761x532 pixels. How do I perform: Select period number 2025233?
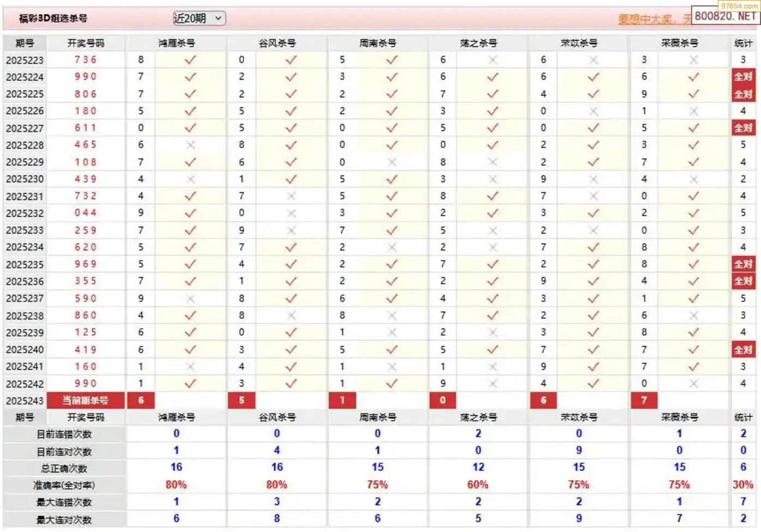pos(25,230)
